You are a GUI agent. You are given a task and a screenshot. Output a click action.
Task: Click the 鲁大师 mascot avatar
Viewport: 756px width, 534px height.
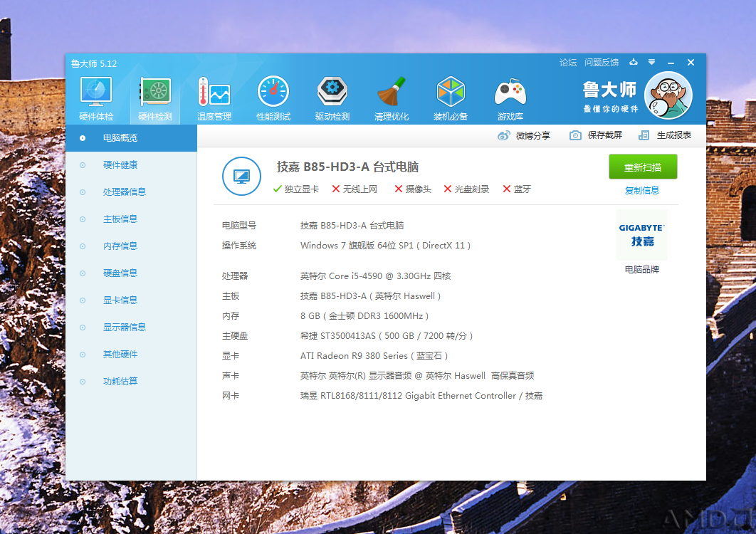pos(668,95)
